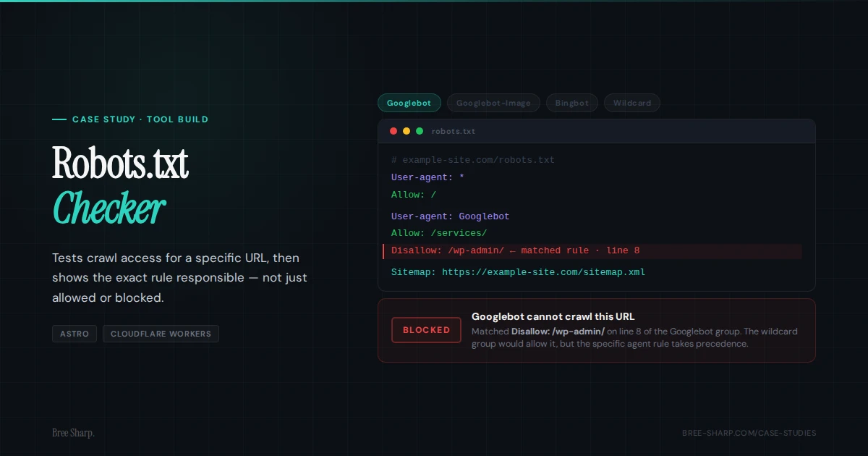Screen dimensions: 868x456
Task: Click the robots.txt file title
Action: click(x=453, y=132)
